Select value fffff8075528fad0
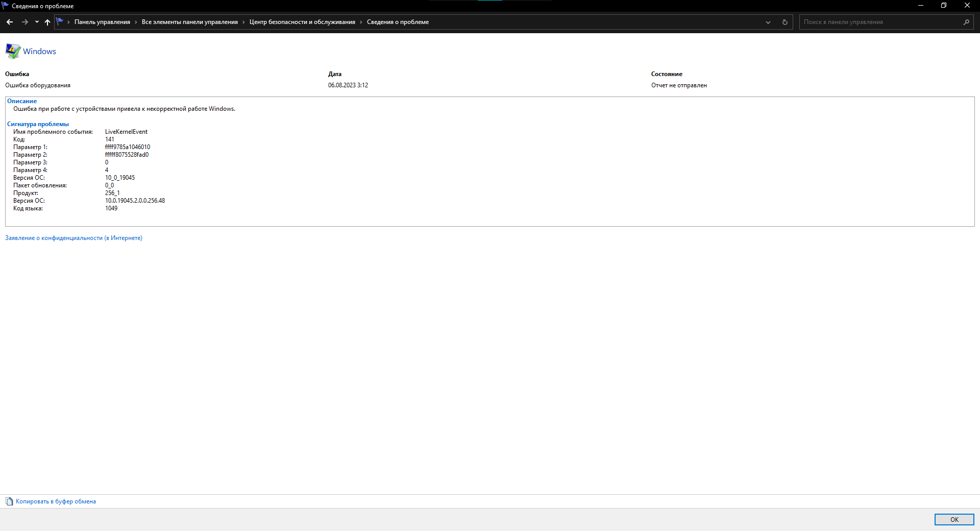 [x=127, y=155]
